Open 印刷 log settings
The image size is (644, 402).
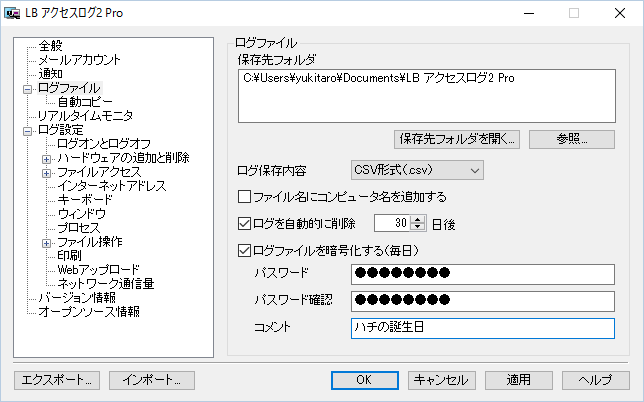click(69, 256)
